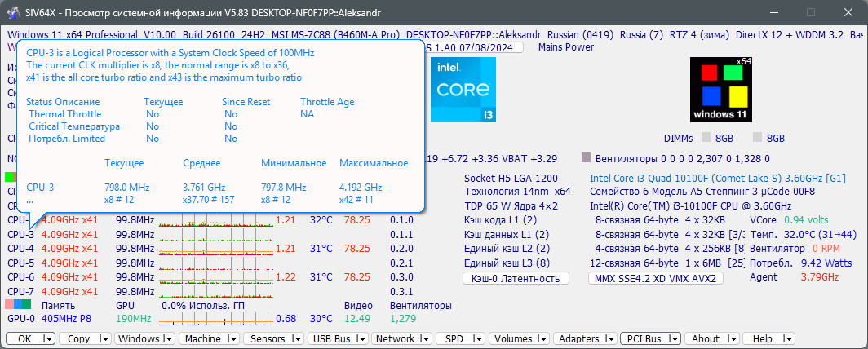The width and height of the screenshot is (868, 349).
Task: Click the CPU-6 usage graph
Action: point(216,277)
